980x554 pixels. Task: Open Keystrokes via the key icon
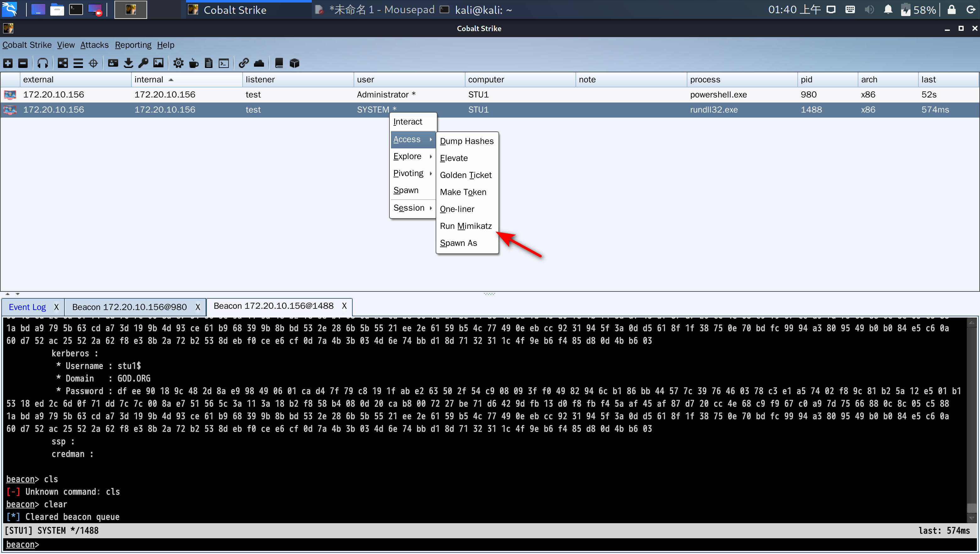(x=143, y=63)
